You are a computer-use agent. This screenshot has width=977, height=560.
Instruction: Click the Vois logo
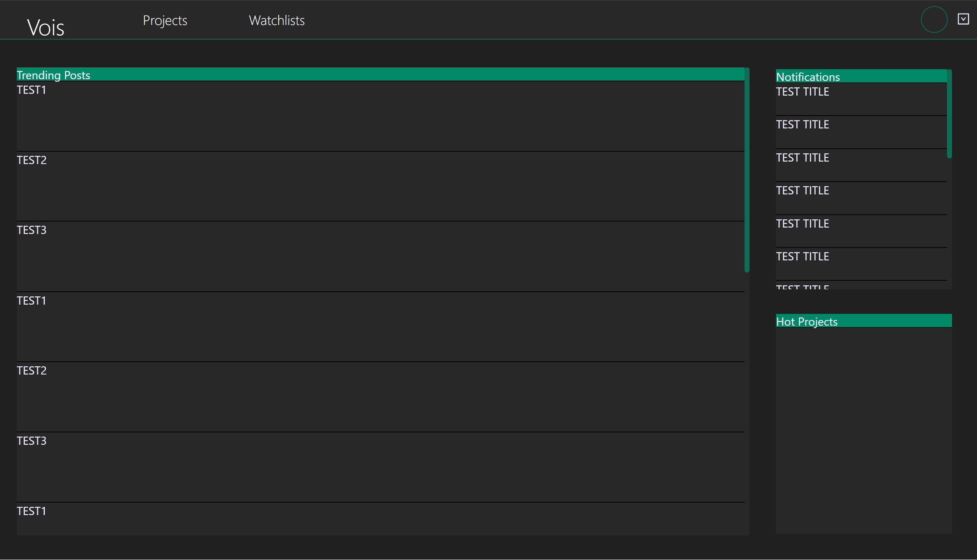(45, 27)
